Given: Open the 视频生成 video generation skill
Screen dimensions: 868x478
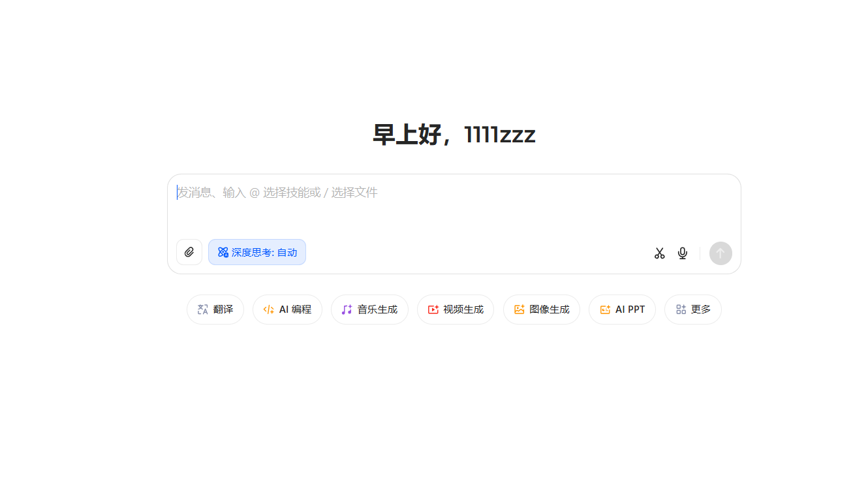Looking at the screenshot, I should (456, 309).
